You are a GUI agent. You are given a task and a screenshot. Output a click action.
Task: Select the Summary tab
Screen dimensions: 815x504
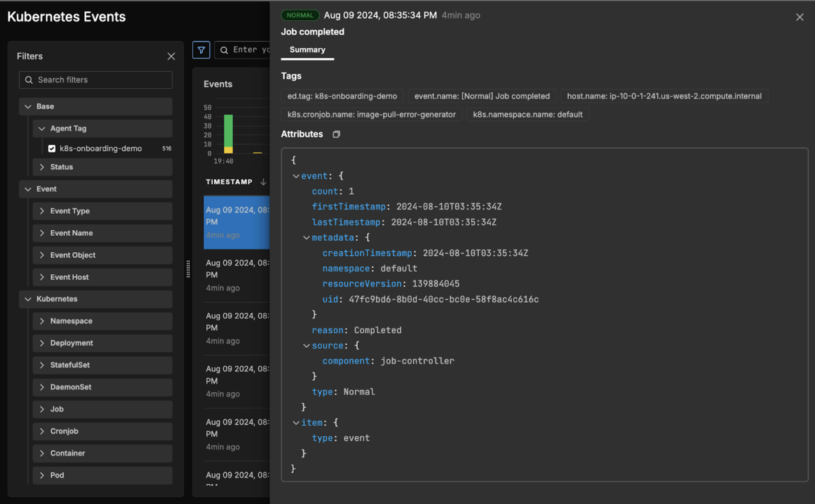[307, 50]
